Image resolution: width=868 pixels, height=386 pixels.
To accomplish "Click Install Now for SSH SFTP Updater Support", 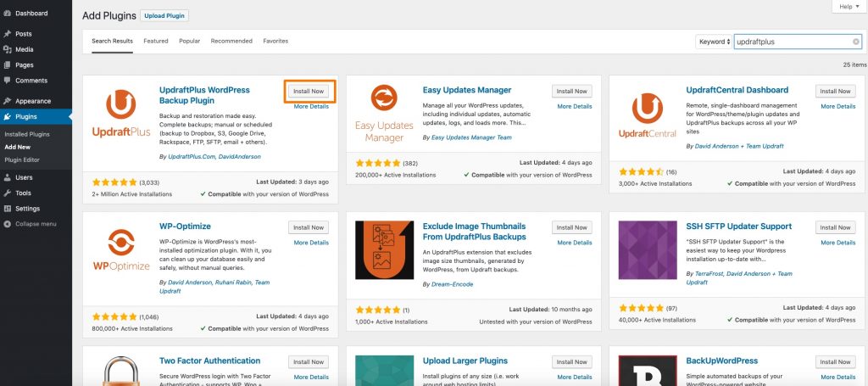I will coord(835,227).
